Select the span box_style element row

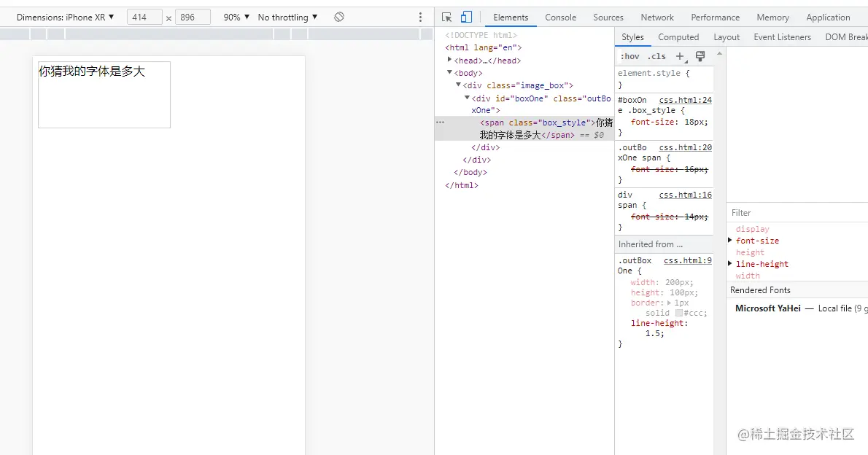(524, 128)
